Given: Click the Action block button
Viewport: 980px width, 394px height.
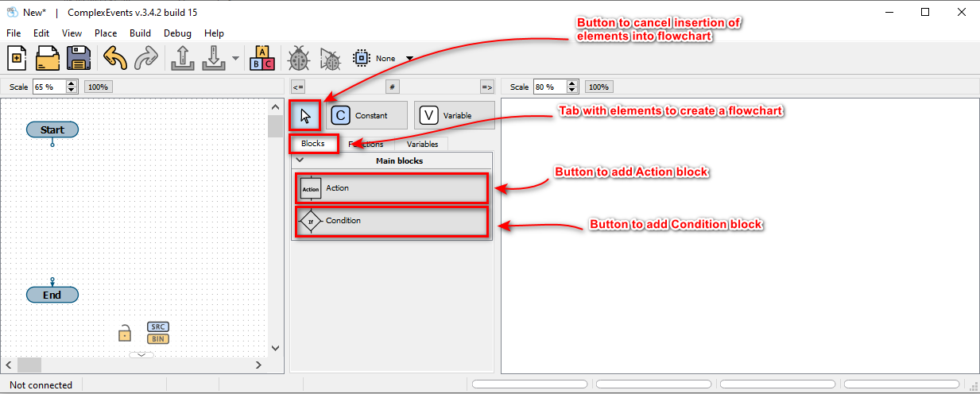Looking at the screenshot, I should click(x=392, y=188).
